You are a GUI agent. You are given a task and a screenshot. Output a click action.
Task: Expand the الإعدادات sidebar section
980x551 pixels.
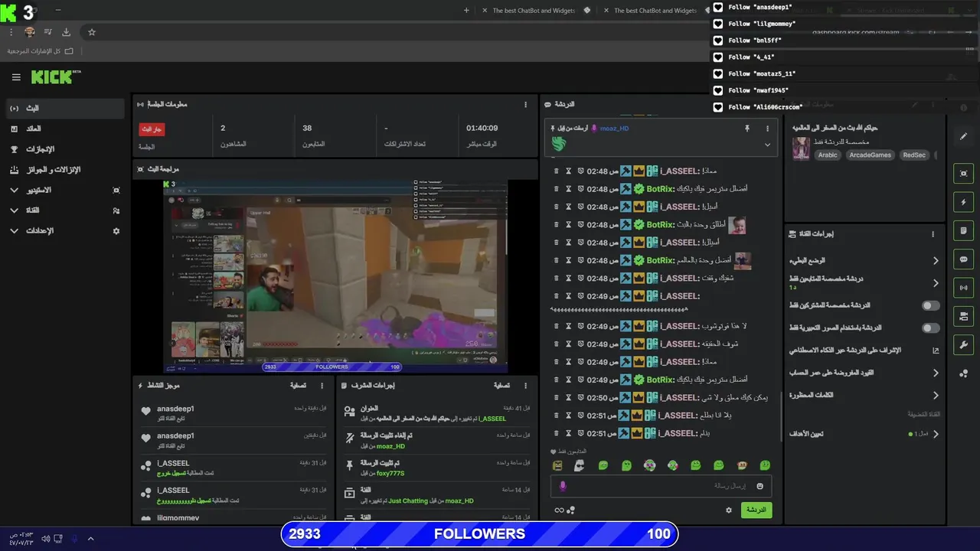(14, 230)
